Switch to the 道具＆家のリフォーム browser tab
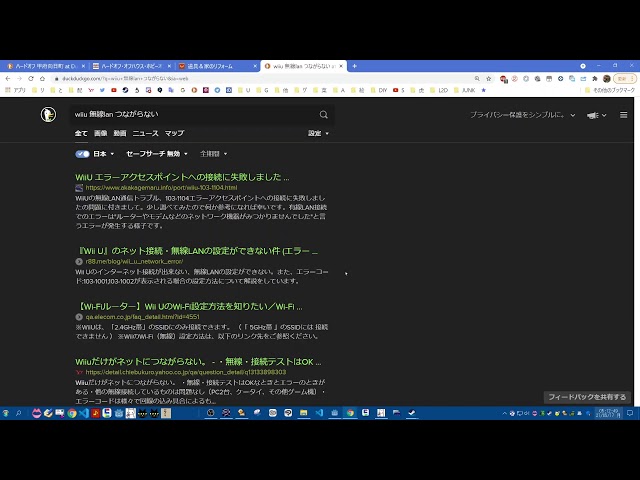The width and height of the screenshot is (640, 480). point(216,66)
